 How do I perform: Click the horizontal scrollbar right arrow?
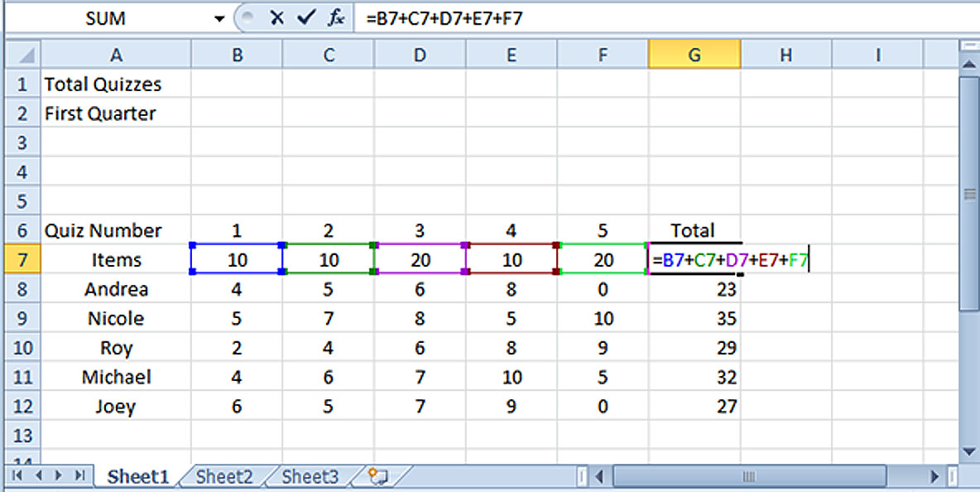(935, 476)
